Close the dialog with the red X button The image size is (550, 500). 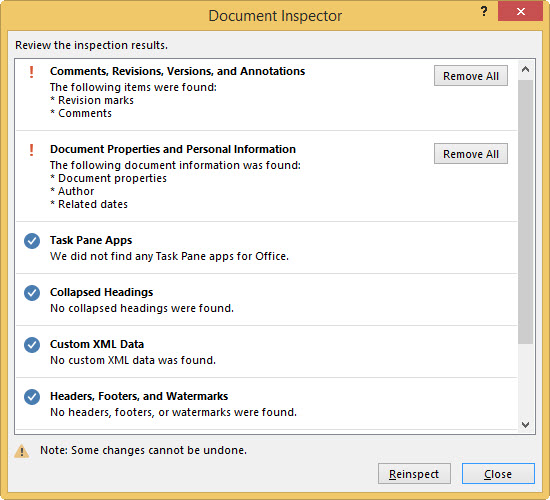point(520,11)
